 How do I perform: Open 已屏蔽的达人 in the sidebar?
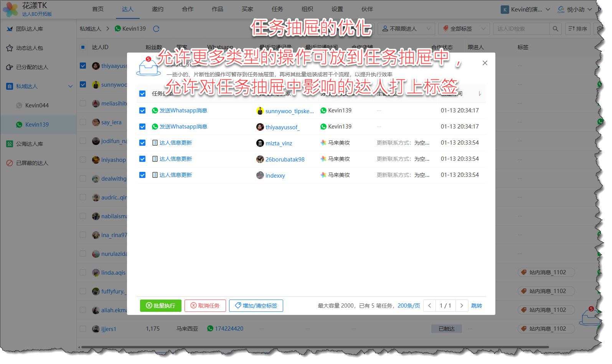point(32,163)
